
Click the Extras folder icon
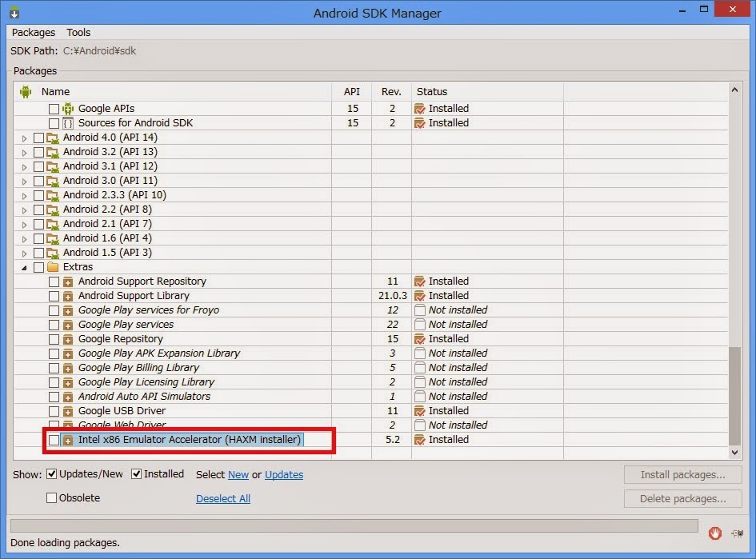pos(53,267)
